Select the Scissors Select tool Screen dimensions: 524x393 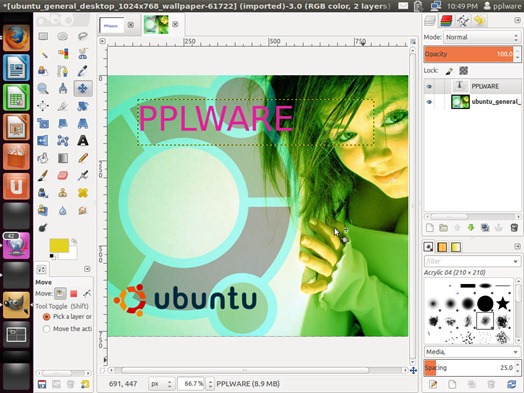(x=83, y=53)
